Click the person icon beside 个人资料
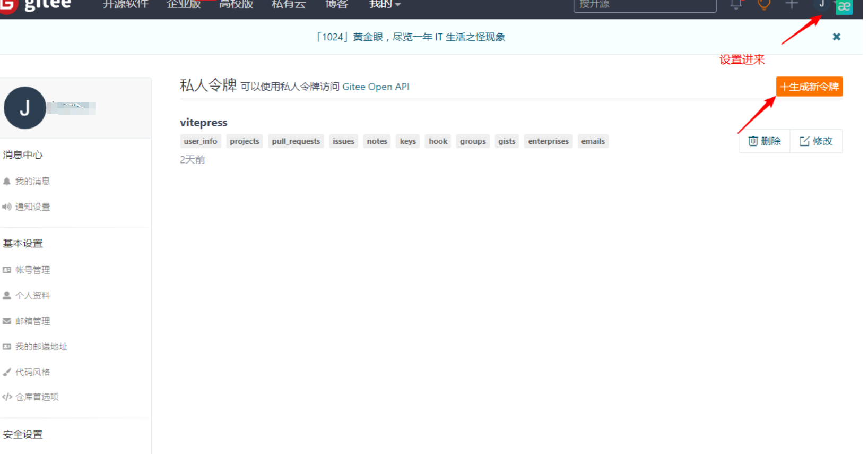Viewport: 868px width, 454px height. coord(7,295)
